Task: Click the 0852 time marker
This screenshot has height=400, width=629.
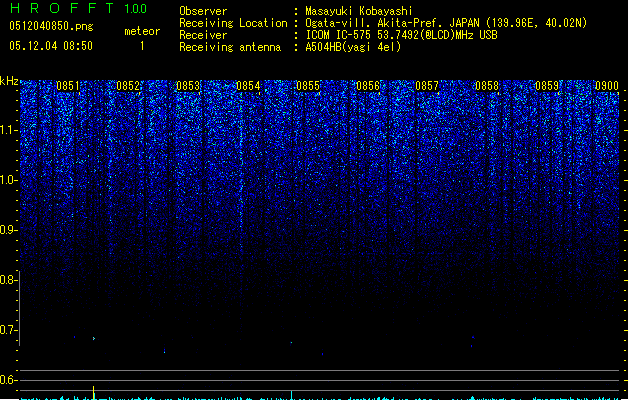Action: tap(128, 86)
